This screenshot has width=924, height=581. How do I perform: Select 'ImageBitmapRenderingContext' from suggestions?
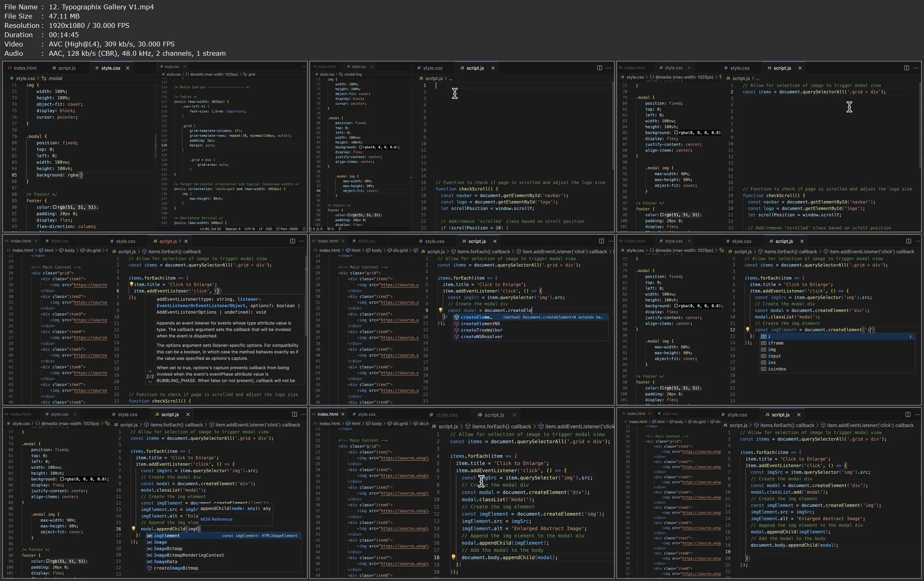click(189, 555)
